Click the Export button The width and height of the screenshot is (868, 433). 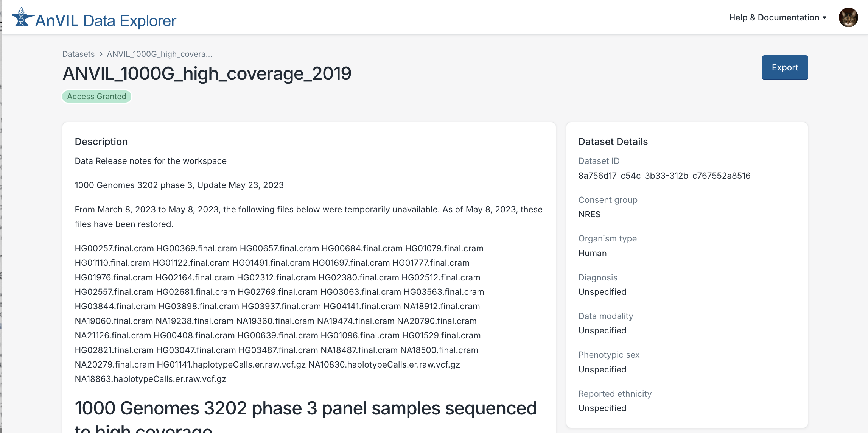(x=785, y=68)
